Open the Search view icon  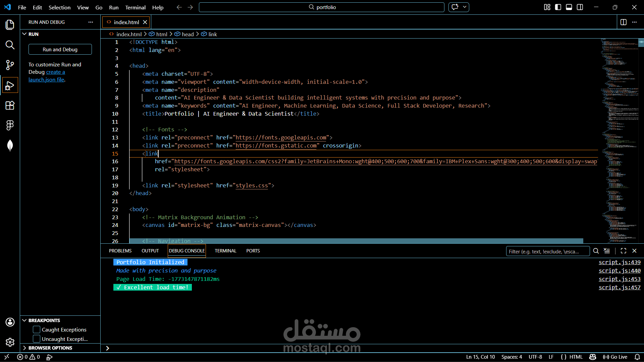click(10, 45)
